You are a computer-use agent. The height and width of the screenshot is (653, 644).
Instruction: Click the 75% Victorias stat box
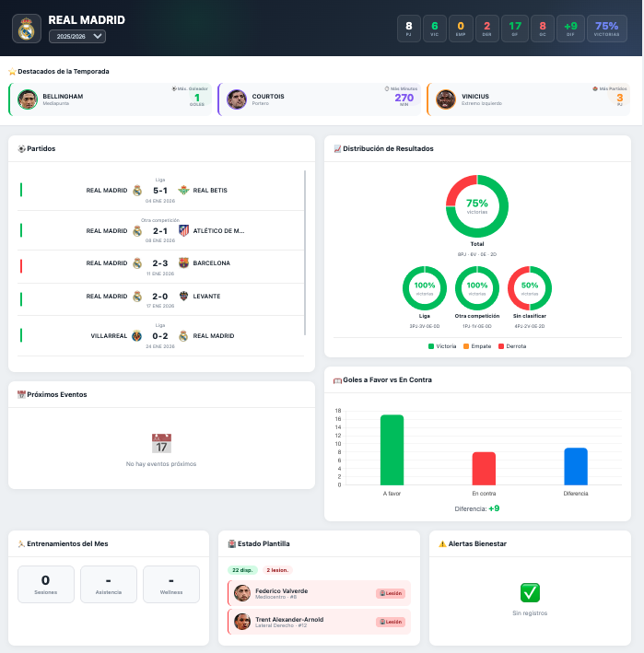[606, 29]
